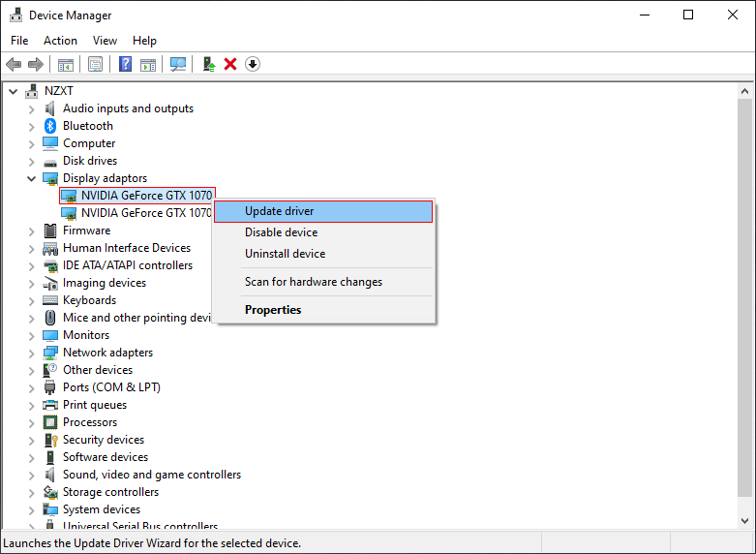Click the Bluetooth category icon
Viewport: 756px width, 554px height.
pos(50,126)
